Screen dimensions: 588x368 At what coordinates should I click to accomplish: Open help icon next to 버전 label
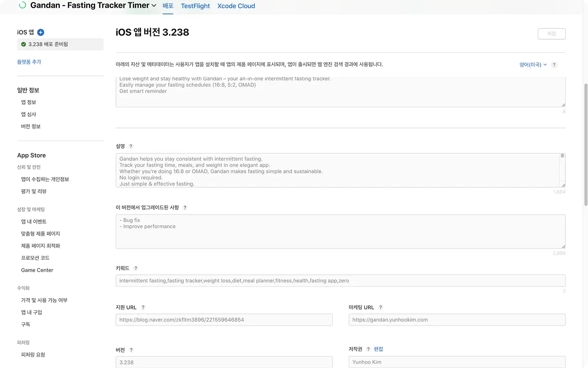tap(131, 350)
